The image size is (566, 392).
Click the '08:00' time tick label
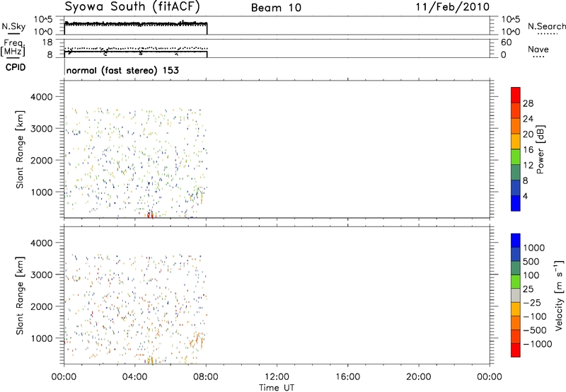[206, 377]
